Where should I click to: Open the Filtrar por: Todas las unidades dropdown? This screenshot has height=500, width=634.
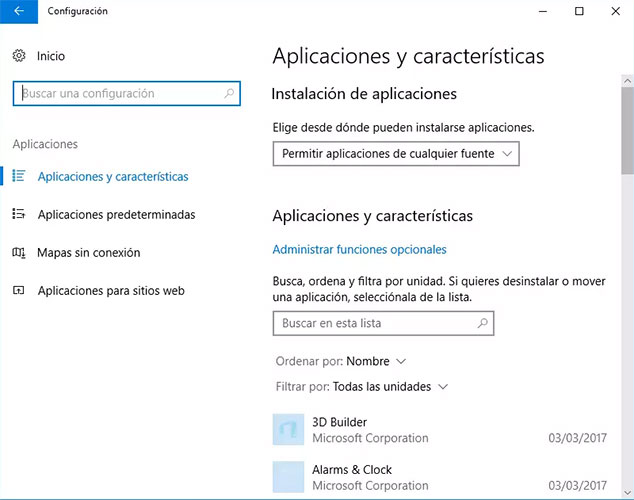pyautogui.click(x=362, y=386)
